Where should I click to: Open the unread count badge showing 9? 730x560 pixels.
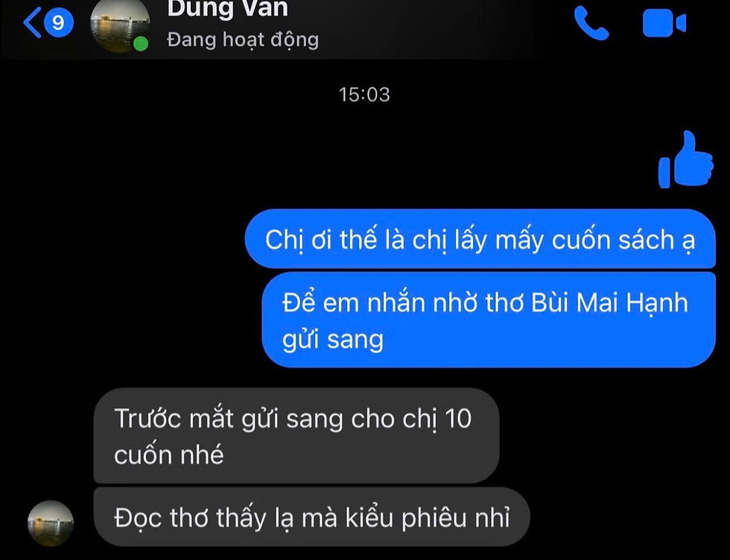(59, 22)
